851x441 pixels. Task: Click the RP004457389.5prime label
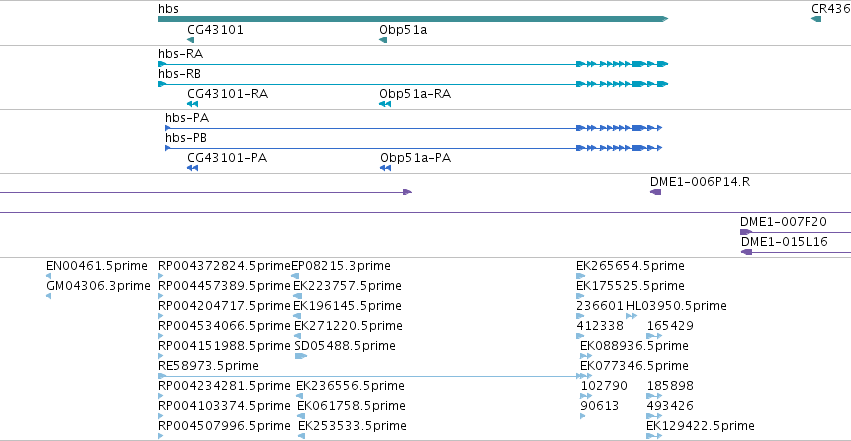click(x=224, y=286)
